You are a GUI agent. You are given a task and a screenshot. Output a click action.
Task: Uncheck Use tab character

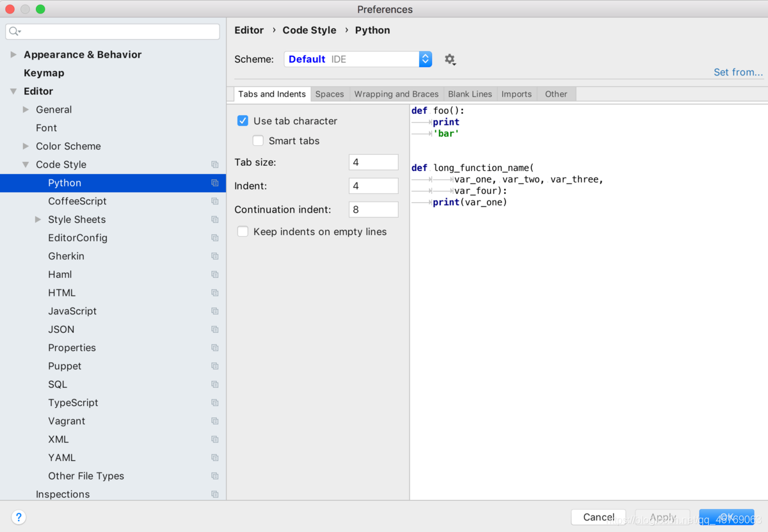tap(243, 121)
